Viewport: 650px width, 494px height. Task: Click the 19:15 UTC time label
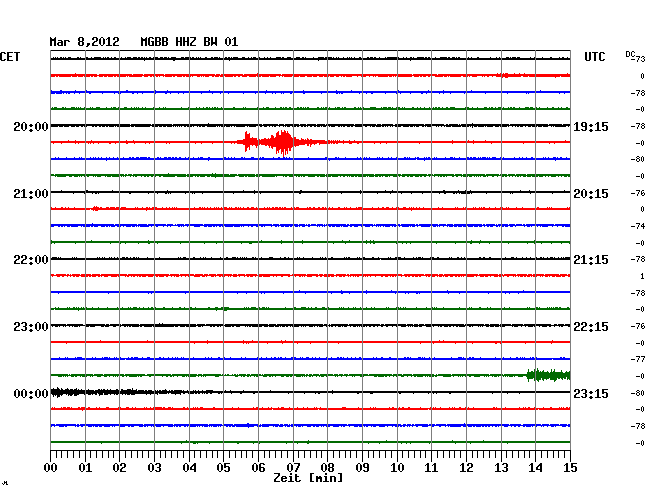(591, 126)
